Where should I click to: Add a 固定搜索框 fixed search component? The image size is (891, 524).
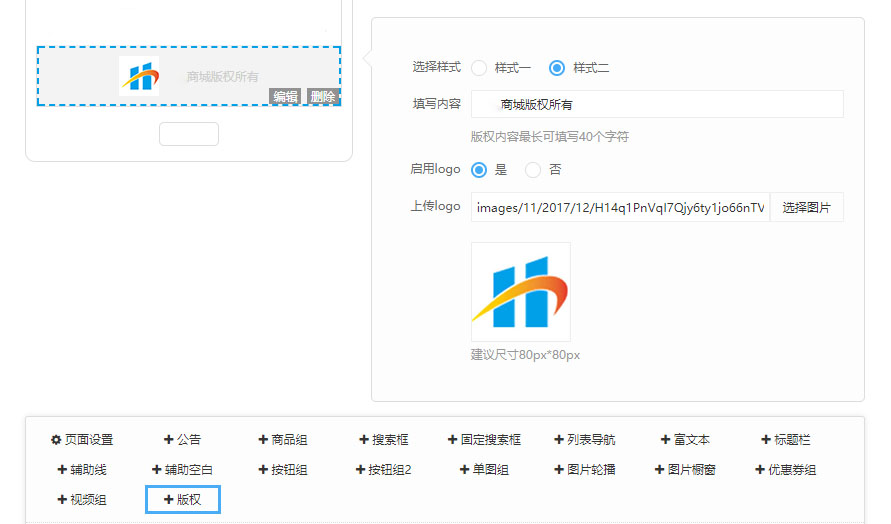tap(484, 439)
